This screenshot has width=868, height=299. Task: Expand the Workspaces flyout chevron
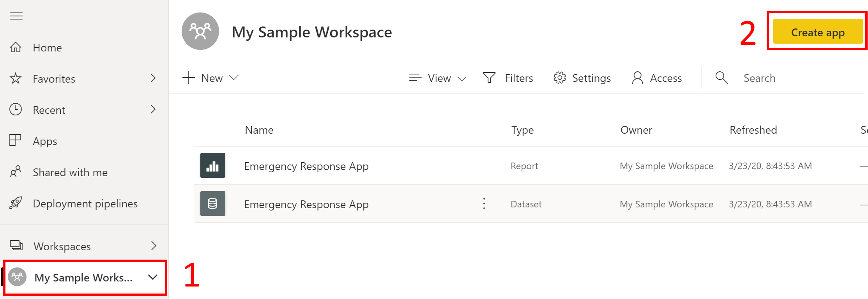[x=154, y=246]
